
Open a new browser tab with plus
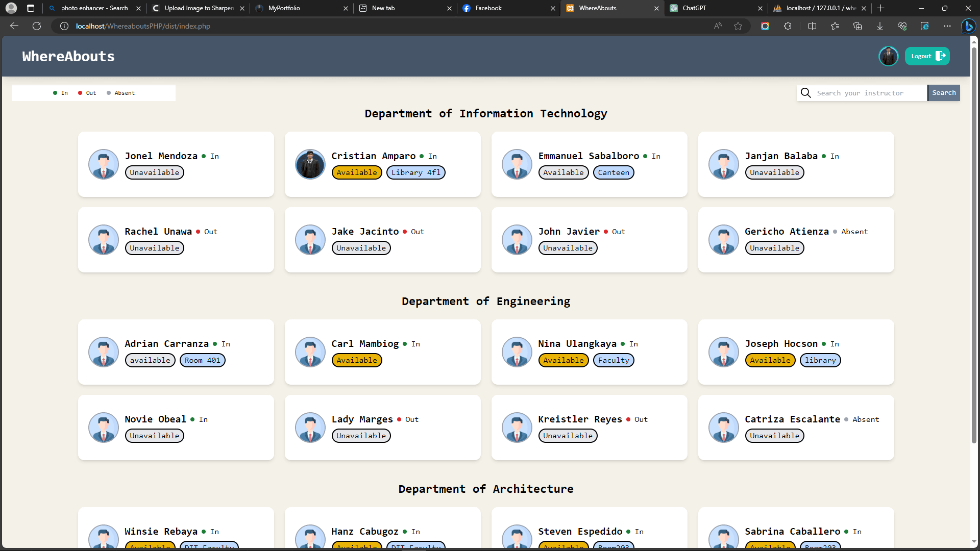click(880, 8)
